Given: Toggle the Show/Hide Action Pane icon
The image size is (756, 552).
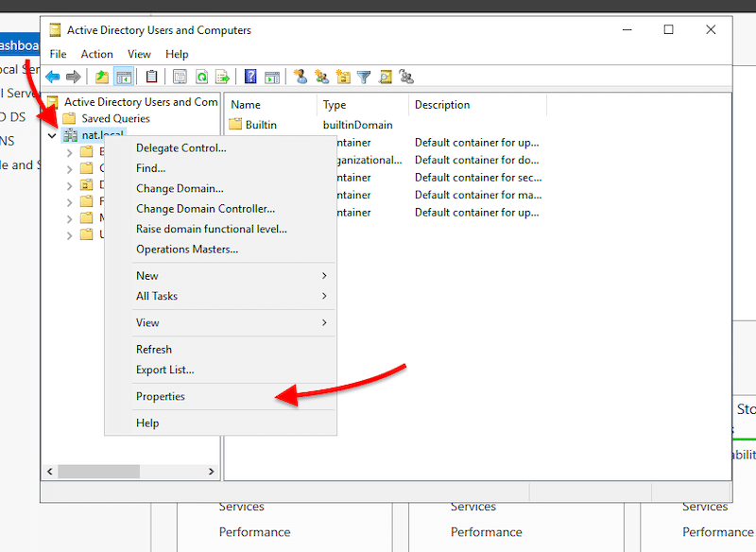Looking at the screenshot, I should coord(272,77).
